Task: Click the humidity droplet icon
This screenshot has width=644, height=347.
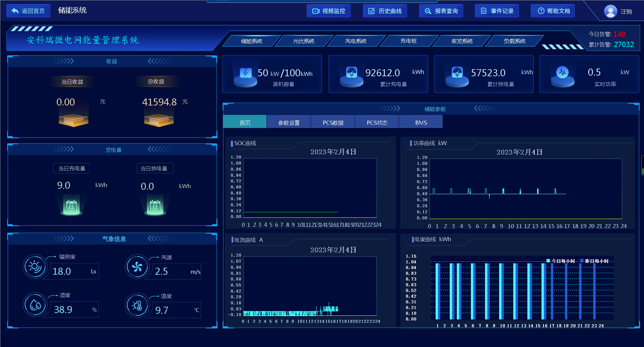Action: coord(35,305)
